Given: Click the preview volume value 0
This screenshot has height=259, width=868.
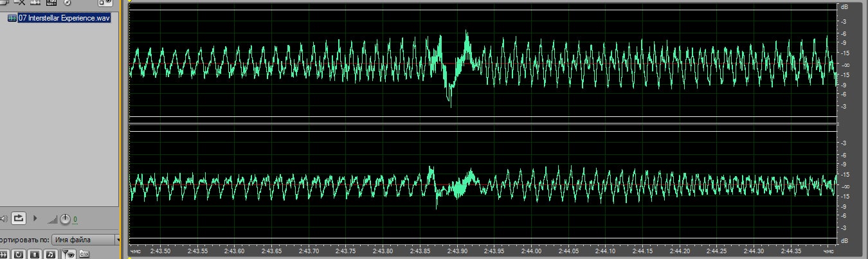Looking at the screenshot, I should coord(75,220).
